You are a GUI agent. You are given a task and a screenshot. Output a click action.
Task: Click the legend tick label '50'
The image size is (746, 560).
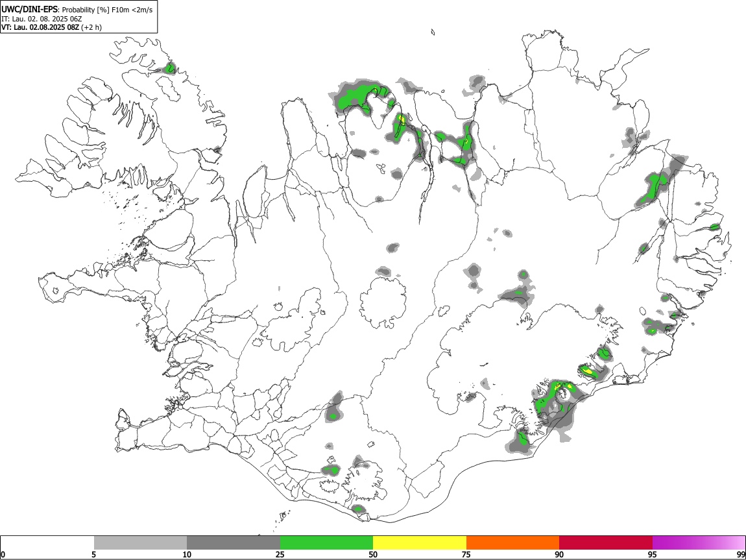tap(373, 555)
